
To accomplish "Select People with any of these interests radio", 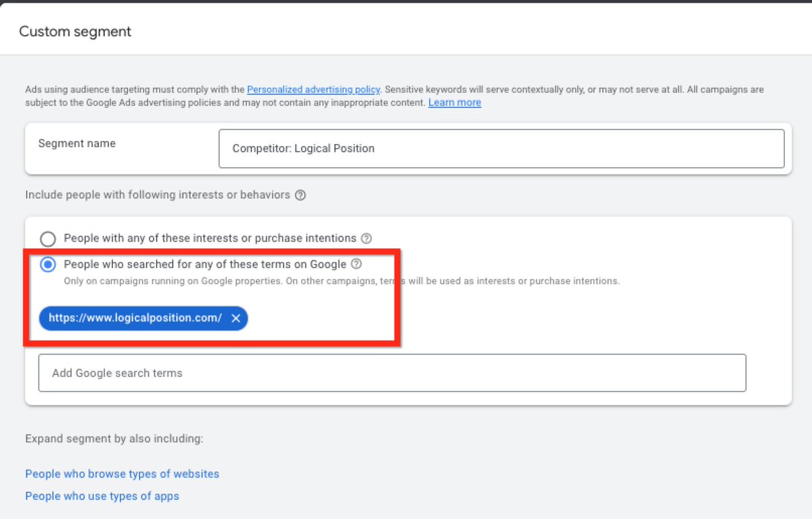I will (x=47, y=239).
